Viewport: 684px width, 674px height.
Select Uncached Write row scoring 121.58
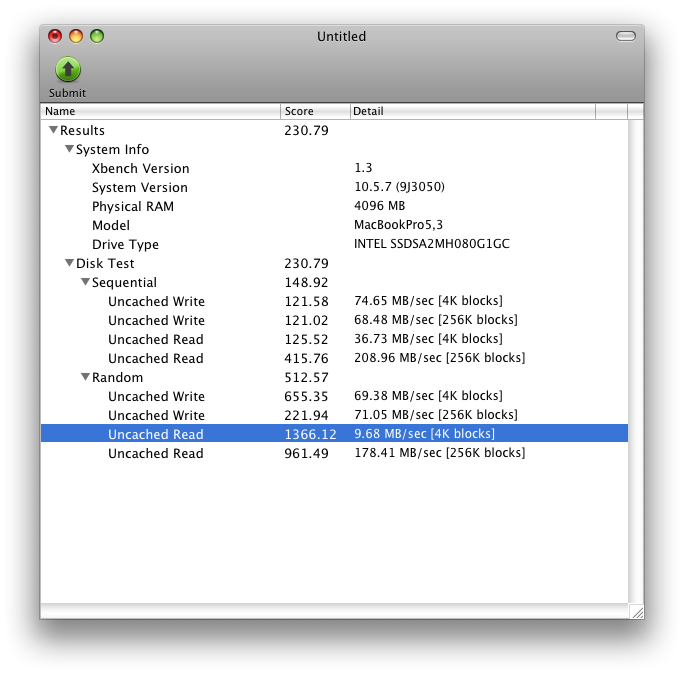[x=334, y=301]
